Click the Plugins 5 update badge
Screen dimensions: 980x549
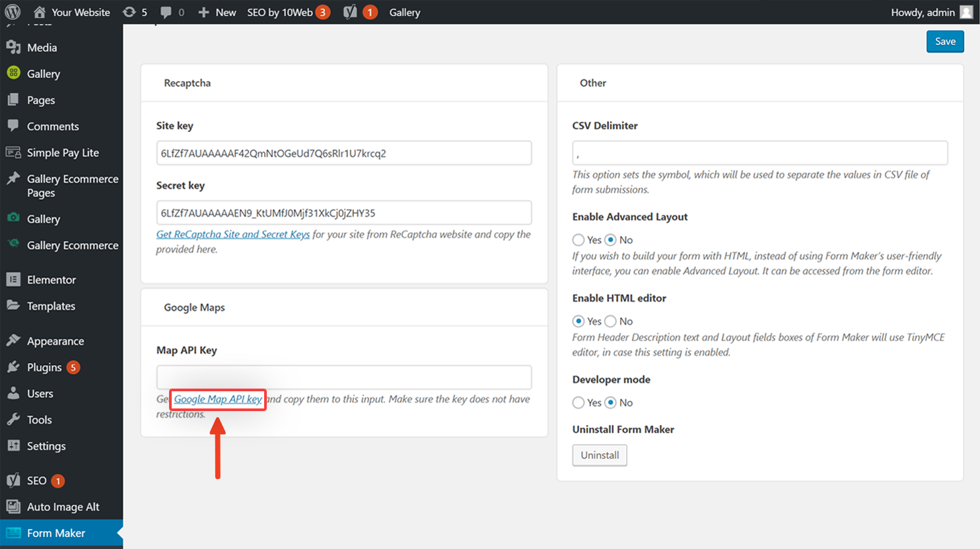click(73, 368)
